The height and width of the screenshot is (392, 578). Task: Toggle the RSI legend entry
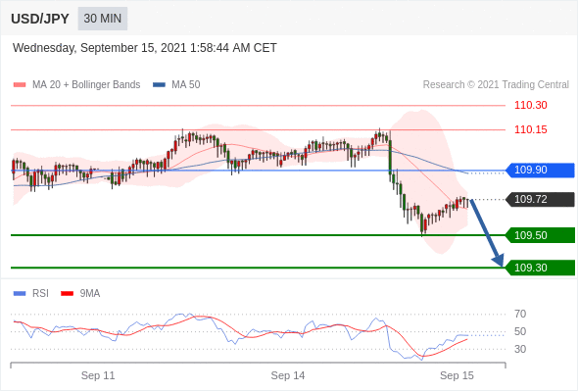[x=31, y=294]
